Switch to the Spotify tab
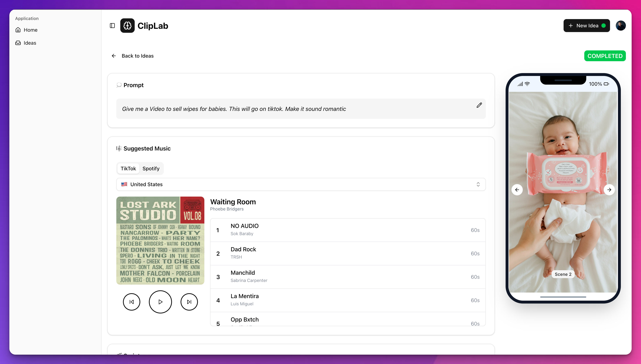 (151, 168)
